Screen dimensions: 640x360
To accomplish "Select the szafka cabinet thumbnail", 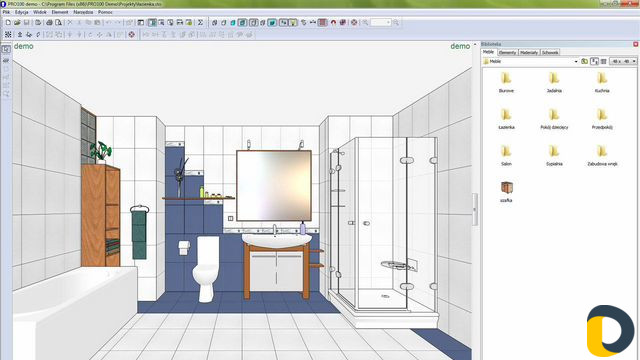I will click(x=506, y=192).
